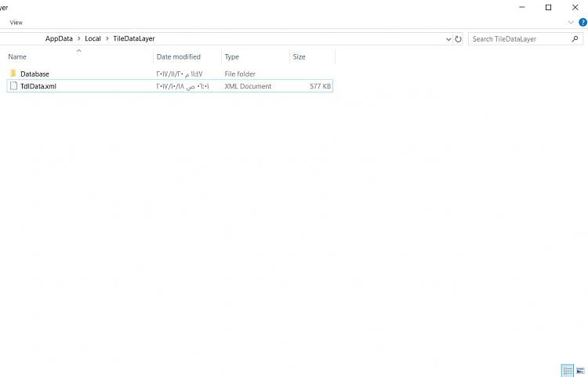Click the 577 KB size cell
Screen dimensions: 588x377
[320, 85]
